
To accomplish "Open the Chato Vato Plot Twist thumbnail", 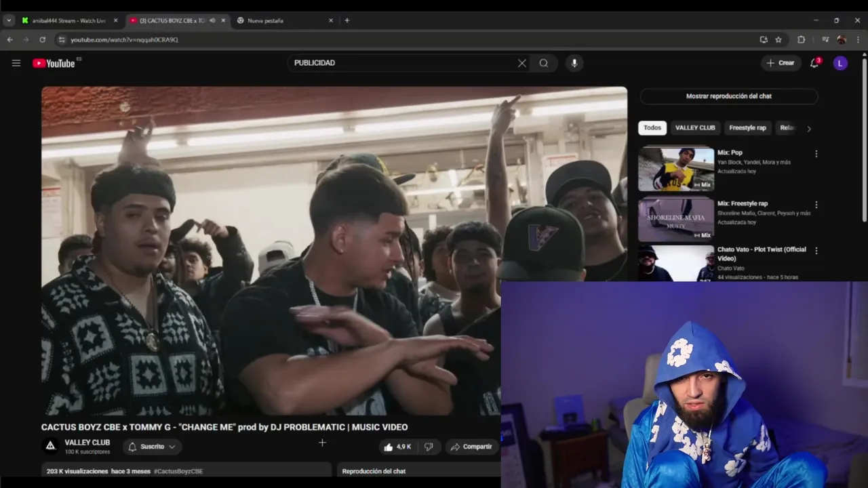I will (676, 264).
